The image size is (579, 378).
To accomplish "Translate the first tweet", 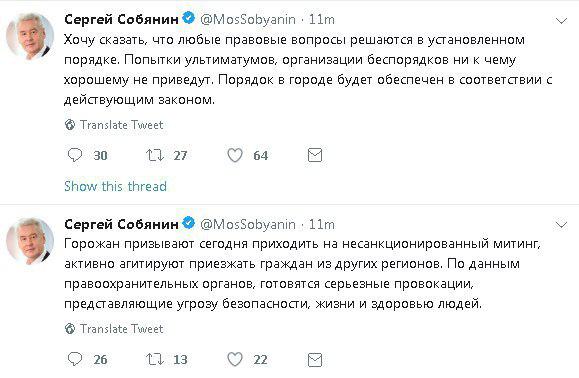I will pos(114,125).
